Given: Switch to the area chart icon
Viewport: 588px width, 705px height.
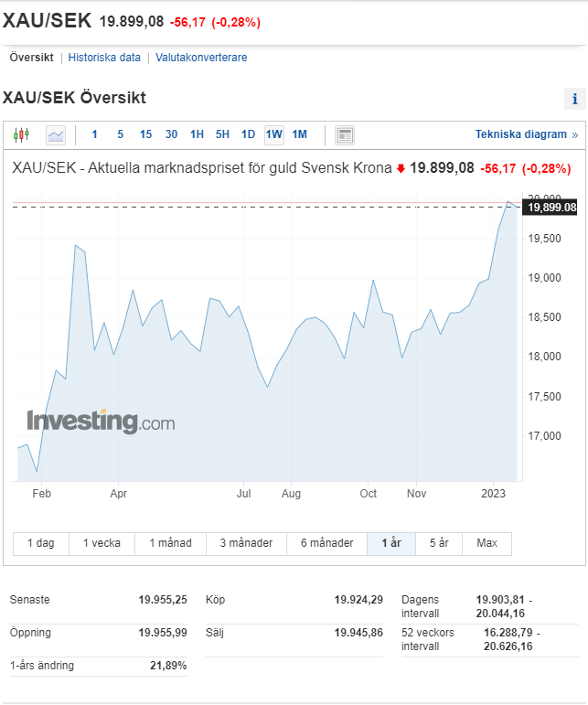Looking at the screenshot, I should pos(56,135).
